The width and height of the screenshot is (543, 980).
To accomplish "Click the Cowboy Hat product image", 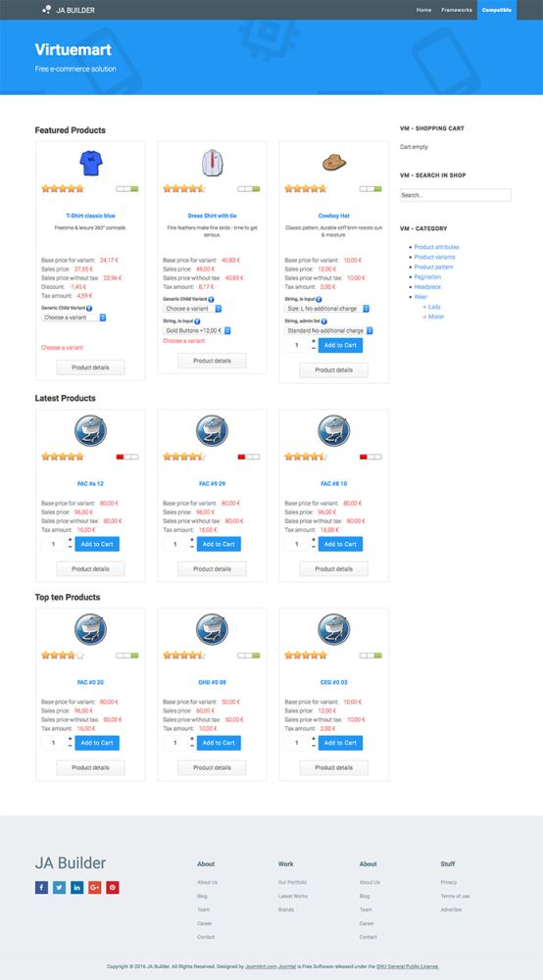I will point(333,163).
